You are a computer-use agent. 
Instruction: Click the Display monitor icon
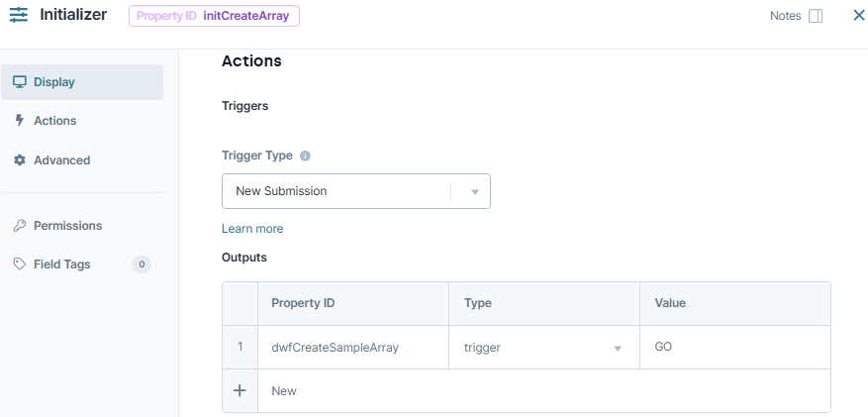click(19, 82)
